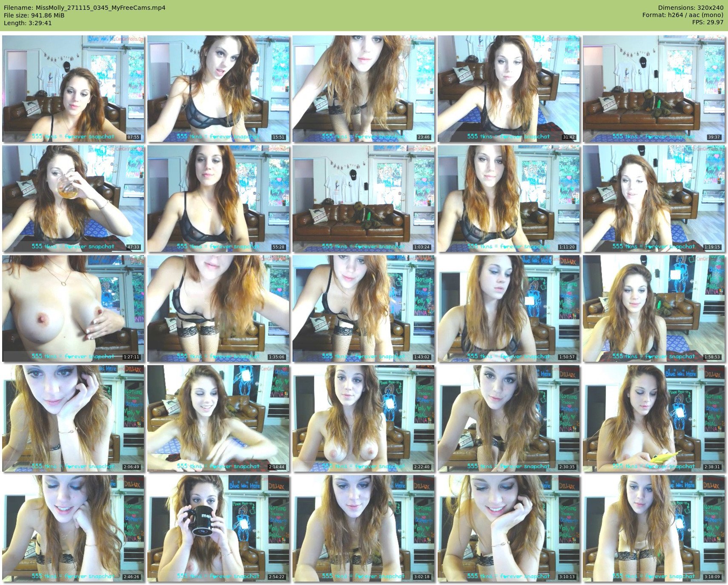Screen dimensions: 728x585
Task: Open the frame at timestamp 1:50:57
Action: click(509, 308)
